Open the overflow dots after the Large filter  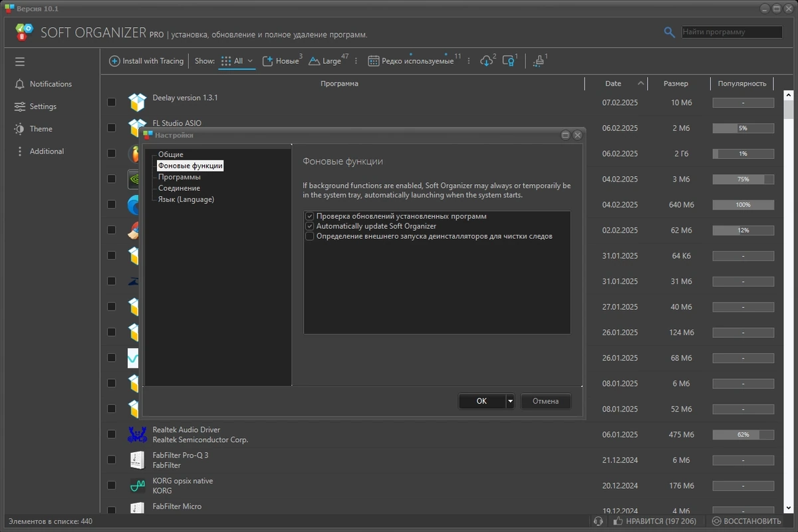[x=356, y=61]
